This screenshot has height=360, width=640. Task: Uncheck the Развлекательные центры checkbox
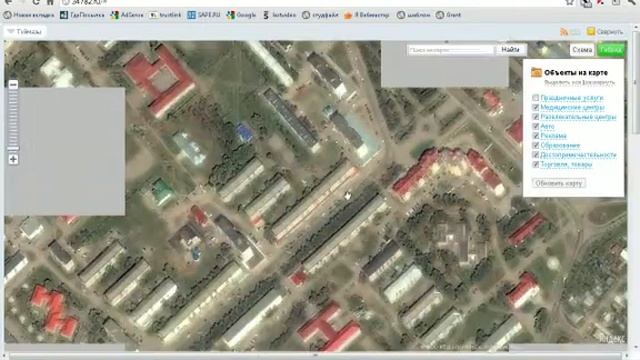536,117
